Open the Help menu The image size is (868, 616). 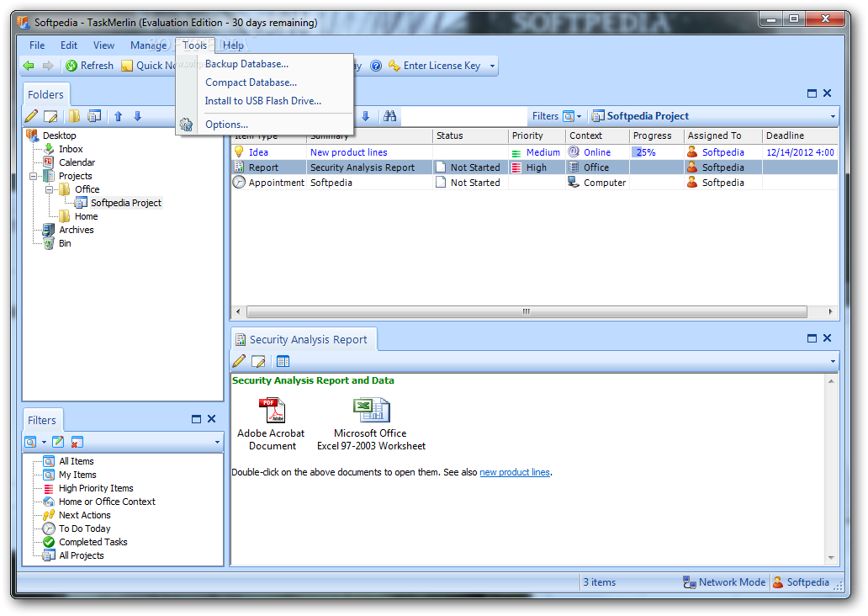233,45
